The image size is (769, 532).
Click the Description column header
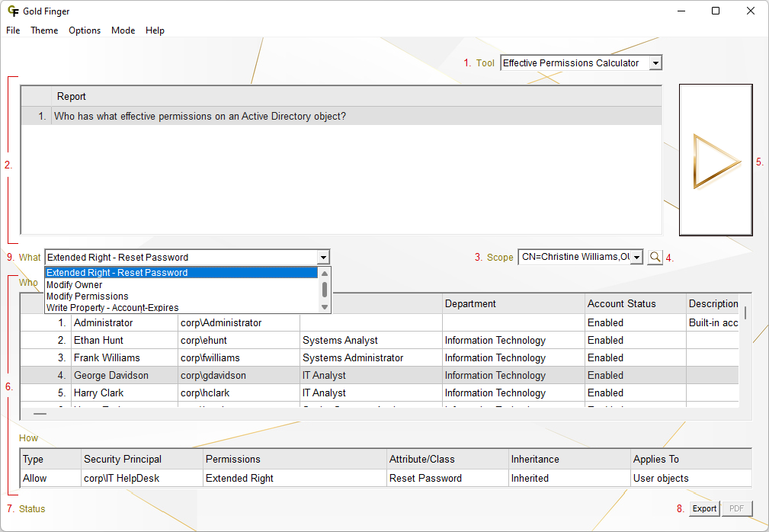(x=713, y=304)
